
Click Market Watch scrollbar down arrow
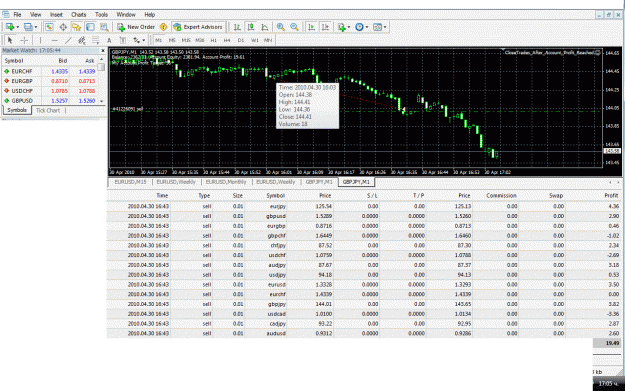(x=102, y=101)
